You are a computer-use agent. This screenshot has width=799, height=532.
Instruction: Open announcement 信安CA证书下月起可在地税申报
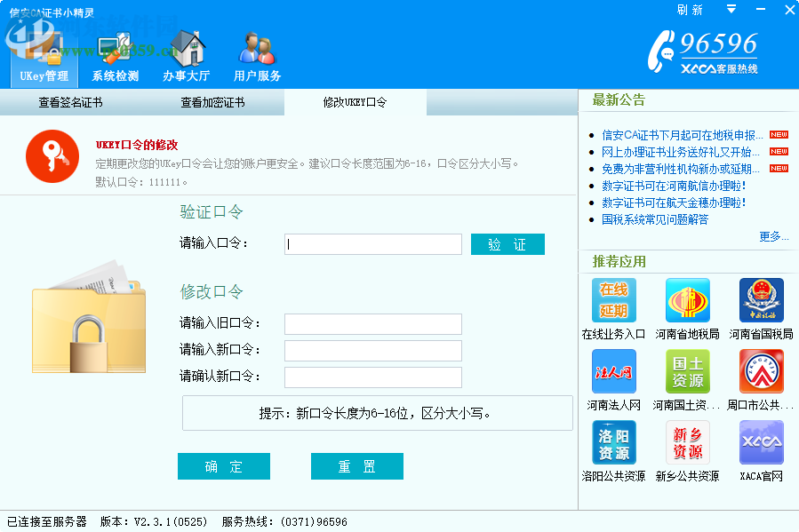683,135
